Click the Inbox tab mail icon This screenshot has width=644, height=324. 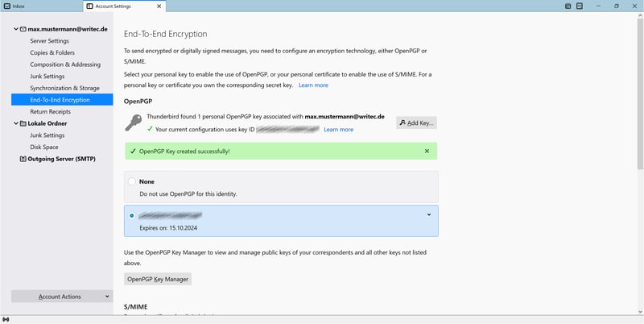pos(7,6)
